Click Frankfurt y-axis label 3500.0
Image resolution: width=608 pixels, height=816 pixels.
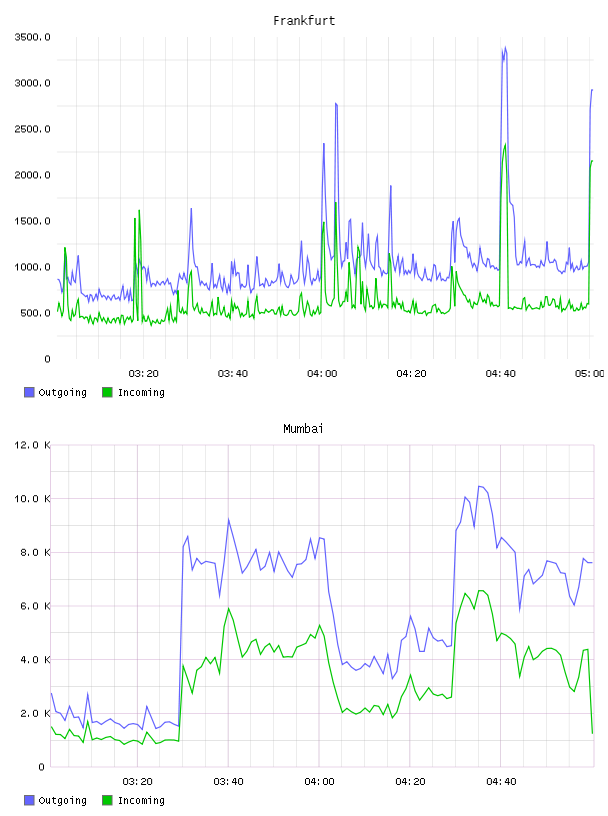tap(32, 37)
